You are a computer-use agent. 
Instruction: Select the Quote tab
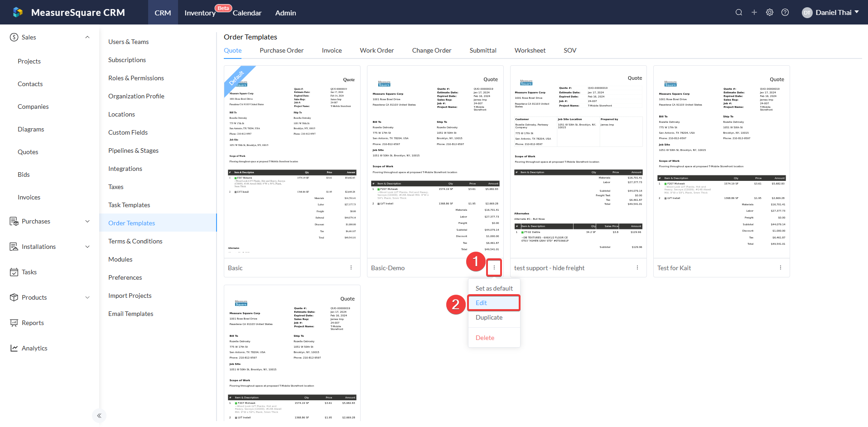[233, 50]
